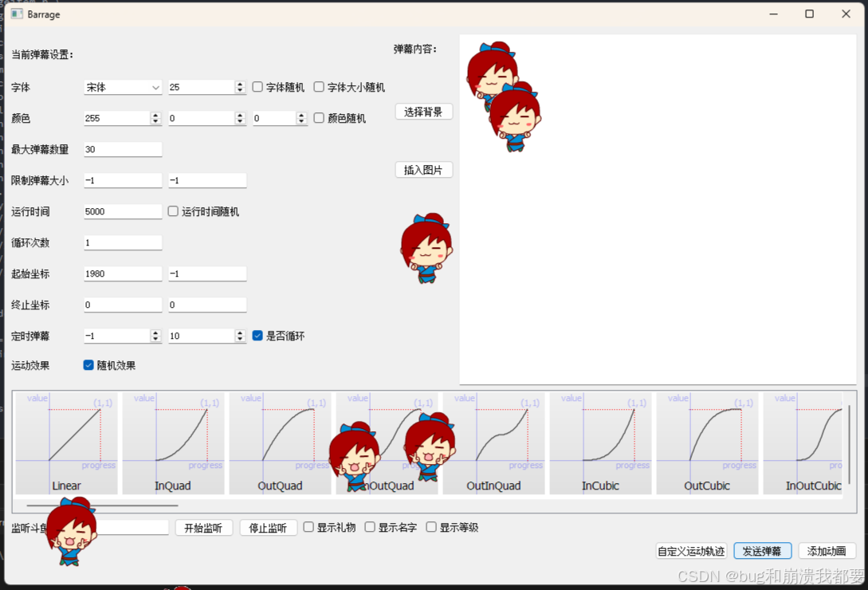
Task: Click 开始监听 button
Action: pyautogui.click(x=204, y=528)
